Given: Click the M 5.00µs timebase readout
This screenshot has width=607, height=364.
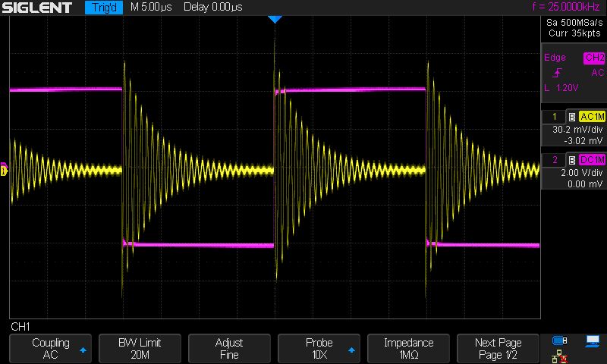Looking at the screenshot, I should point(152,8).
